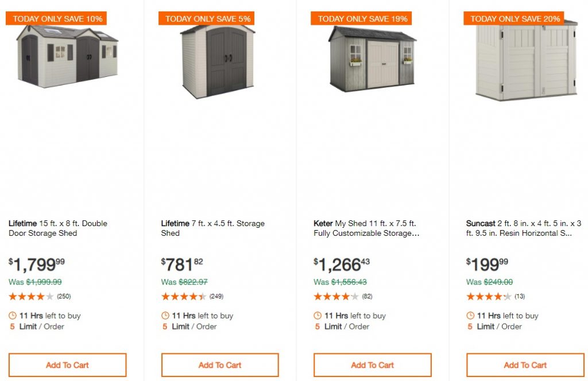Open the Lifetime 15 ft. Double Door Storage Shed title

[58, 228]
